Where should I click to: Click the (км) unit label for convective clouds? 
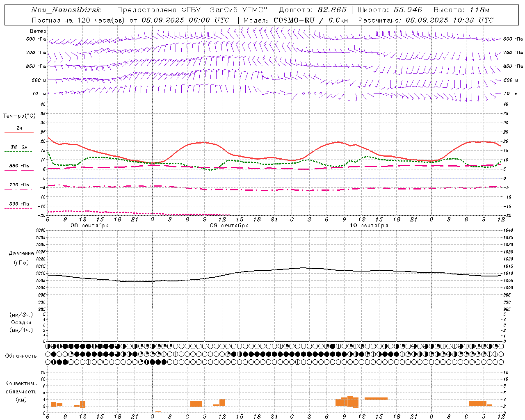click(21, 399)
